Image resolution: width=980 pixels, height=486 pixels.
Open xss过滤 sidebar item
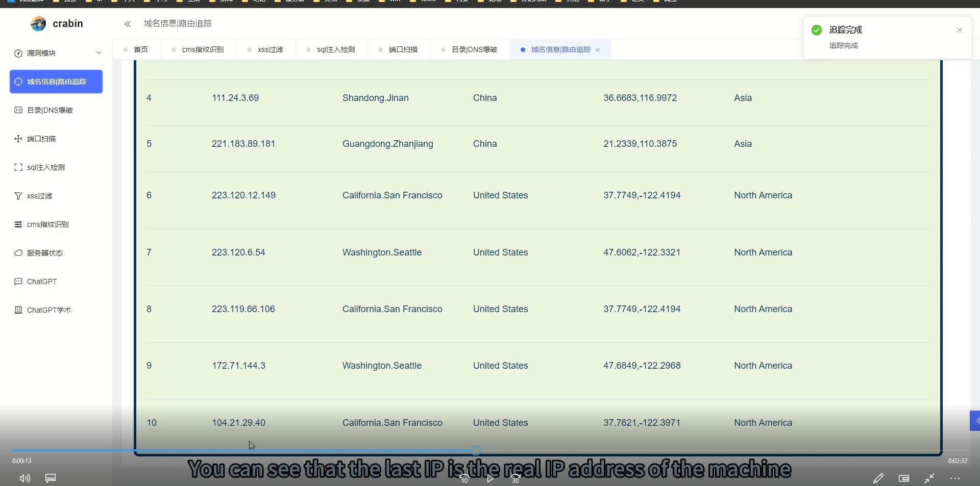tap(56, 196)
